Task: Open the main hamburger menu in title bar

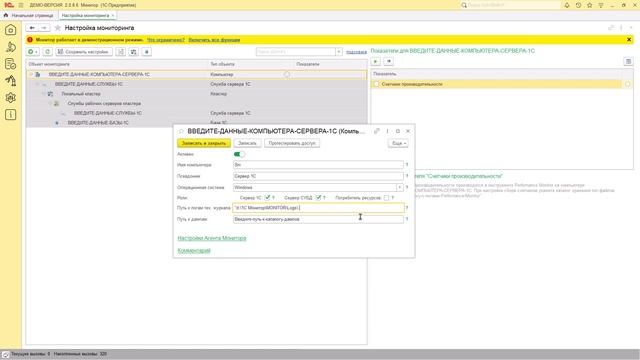Action: pyautogui.click(x=21, y=5)
